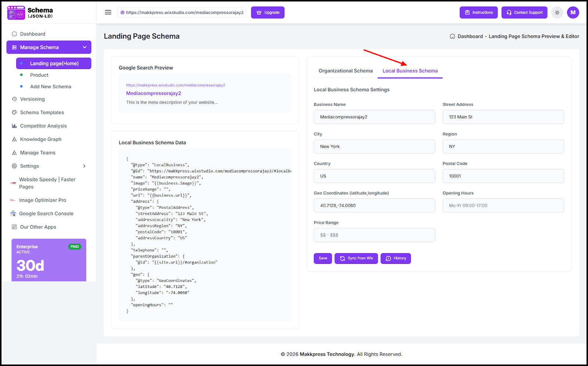Click the Upgrade button
Screen dimensions: 588x366
[268, 12]
